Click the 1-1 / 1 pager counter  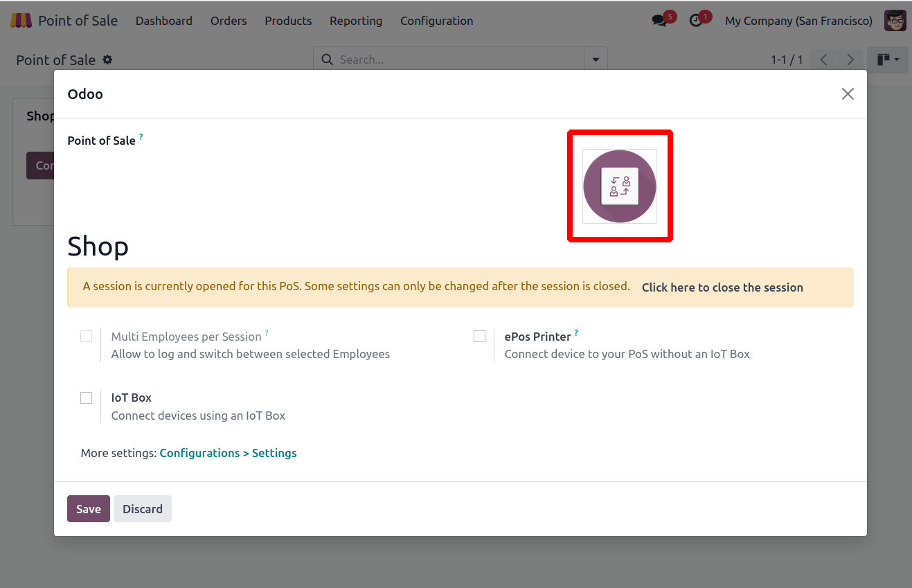click(x=787, y=60)
